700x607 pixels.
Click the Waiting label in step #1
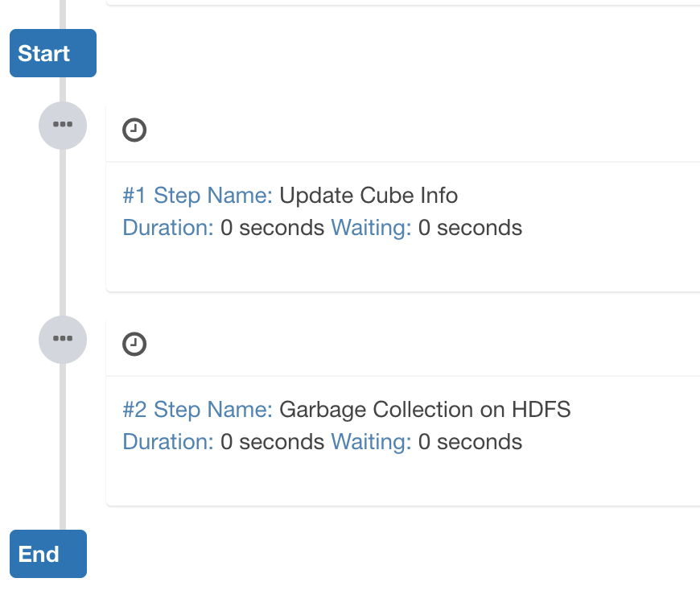[371, 228]
